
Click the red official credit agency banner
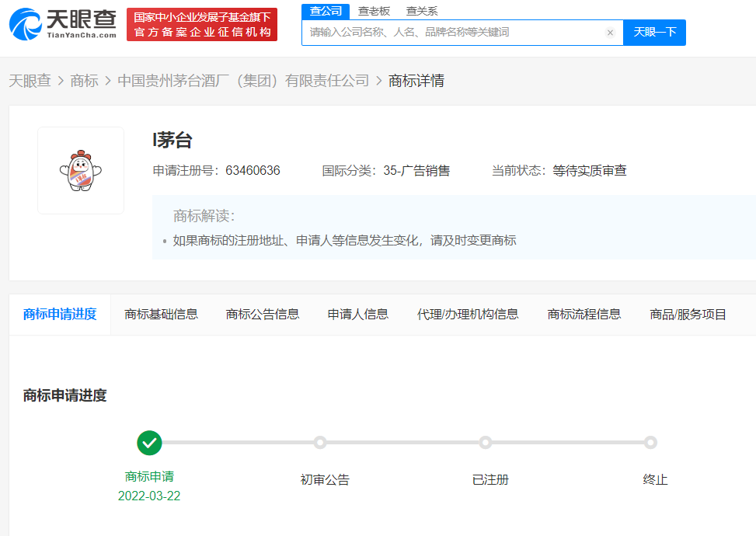[x=201, y=25]
